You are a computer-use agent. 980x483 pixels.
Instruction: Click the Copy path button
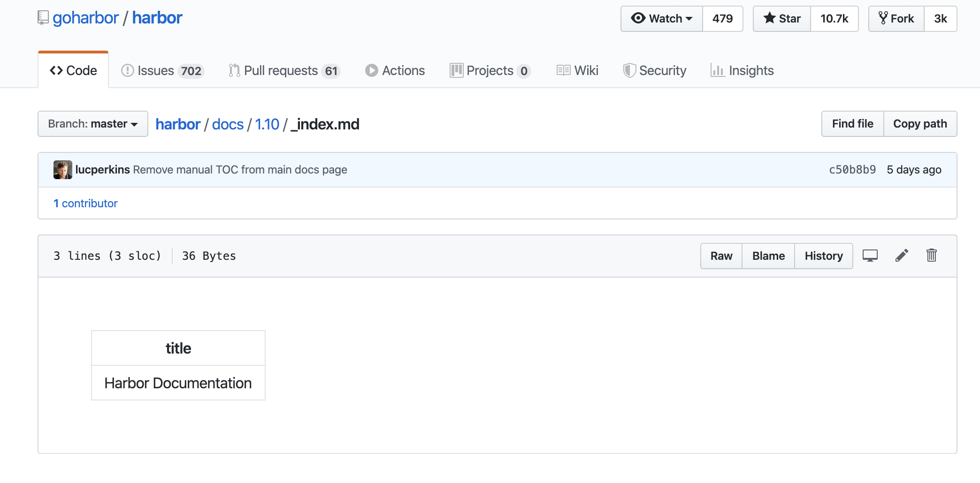coord(920,123)
